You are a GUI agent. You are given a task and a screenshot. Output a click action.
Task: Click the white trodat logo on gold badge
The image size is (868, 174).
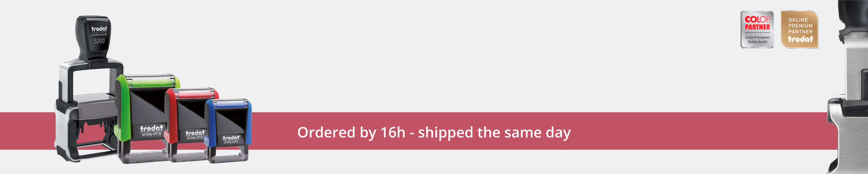tap(800, 39)
